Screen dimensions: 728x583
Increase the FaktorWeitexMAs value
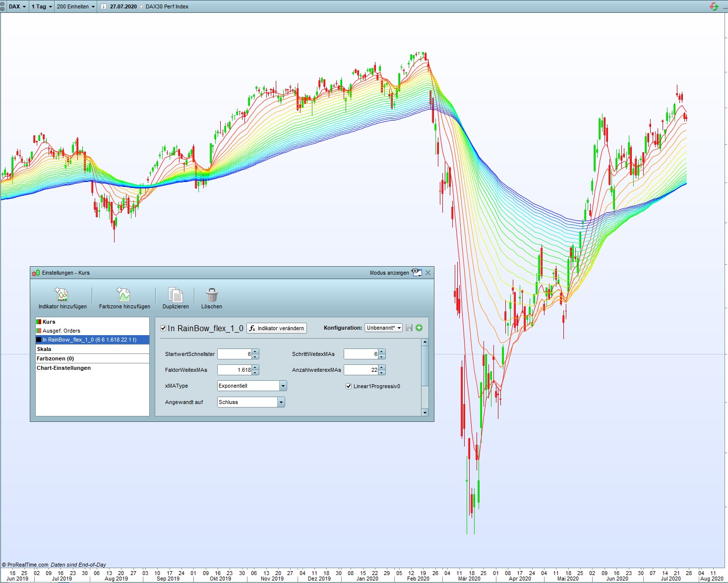pos(255,367)
